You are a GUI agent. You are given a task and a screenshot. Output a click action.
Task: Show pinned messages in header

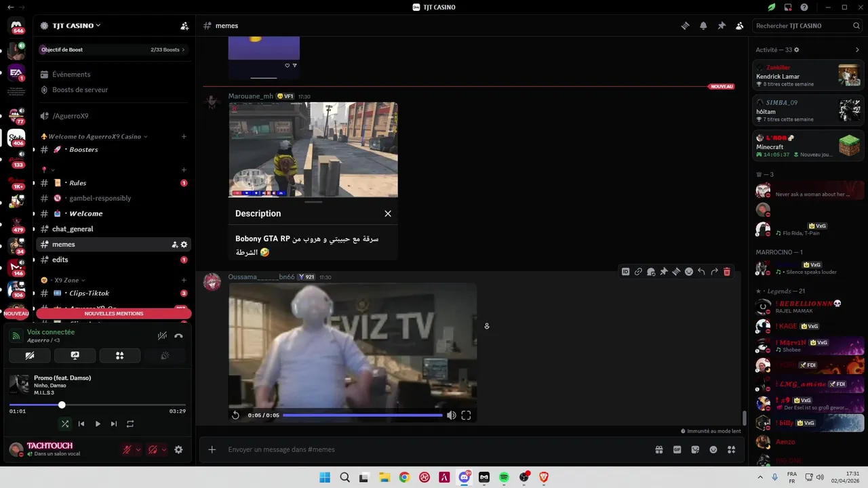coord(722,26)
